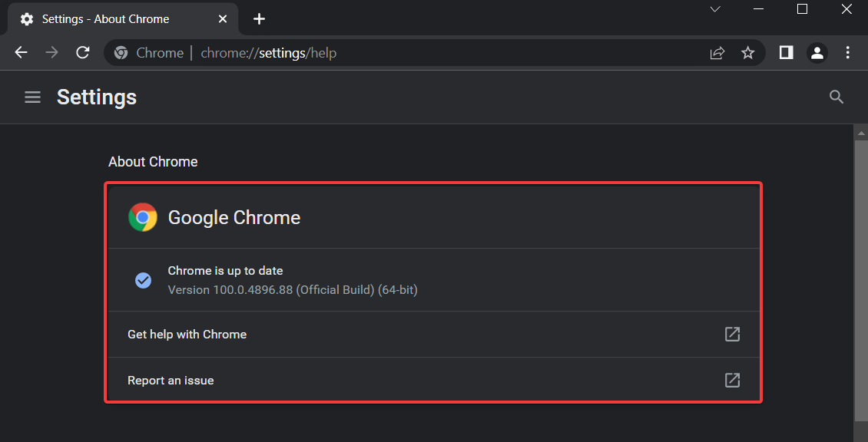This screenshot has width=868, height=442.
Task: Click the external link icon for Report an issue
Action: click(732, 380)
